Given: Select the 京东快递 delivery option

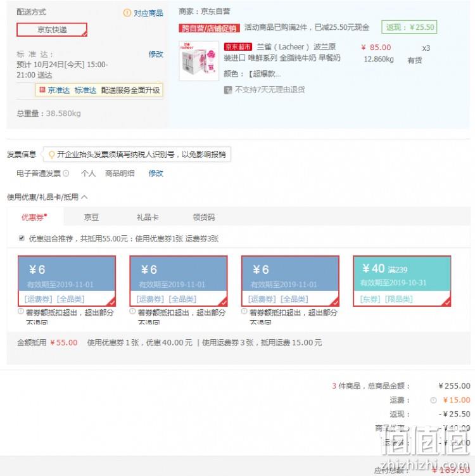Looking at the screenshot, I should (52, 29).
